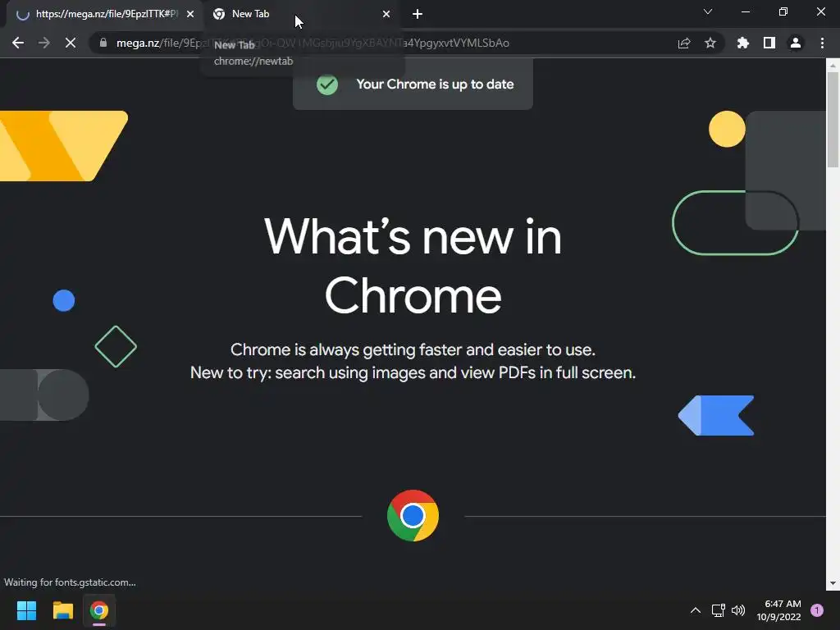Screen dimensions: 840x630
Task: Bookmark this tab with the star icon
Action: pos(710,43)
